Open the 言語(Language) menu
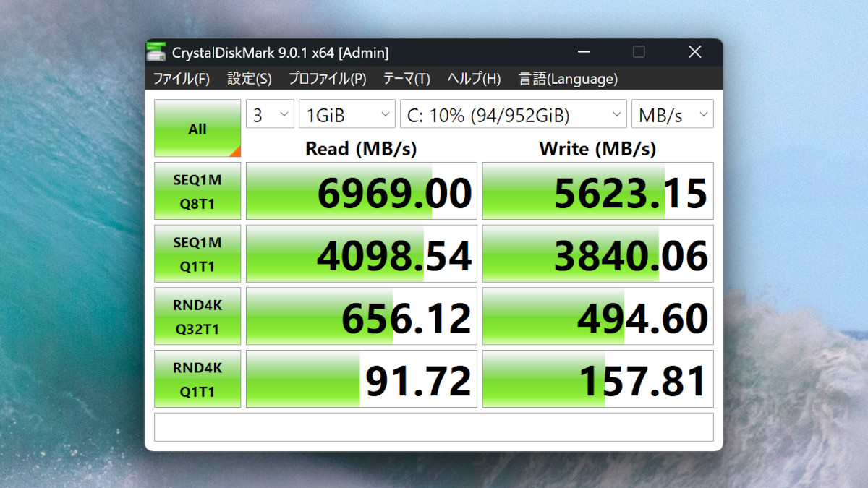 click(567, 79)
